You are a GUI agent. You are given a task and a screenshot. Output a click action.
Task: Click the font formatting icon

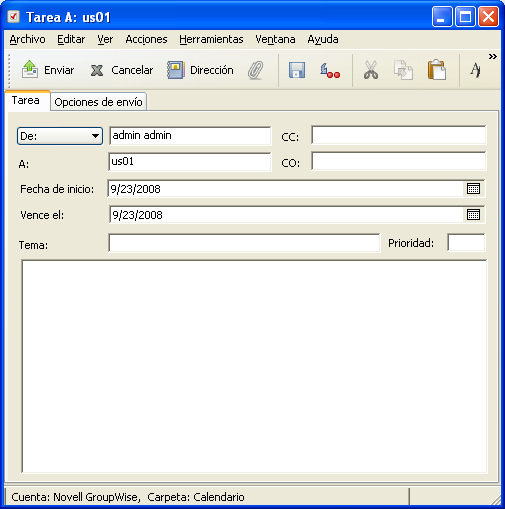pos(475,70)
